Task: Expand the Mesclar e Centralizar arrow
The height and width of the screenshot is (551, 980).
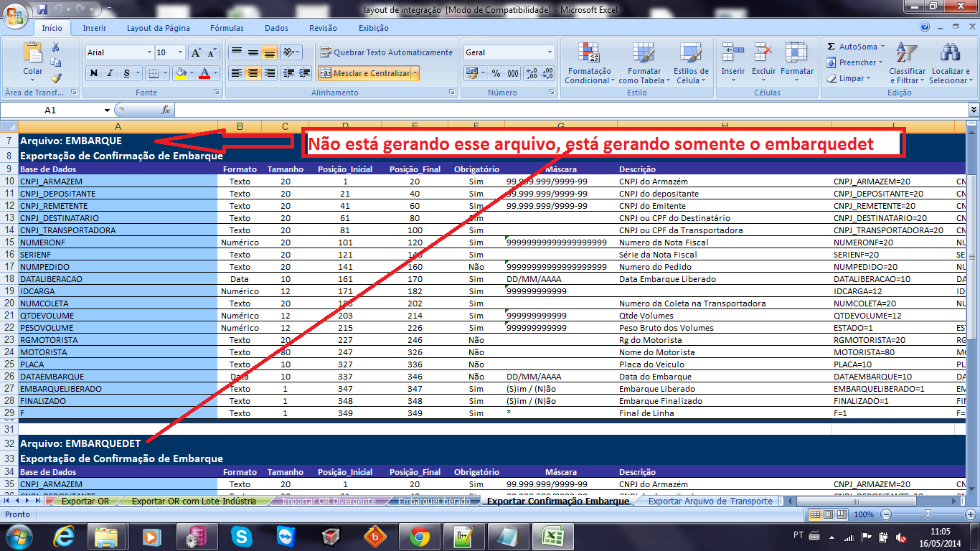Action: [x=415, y=73]
